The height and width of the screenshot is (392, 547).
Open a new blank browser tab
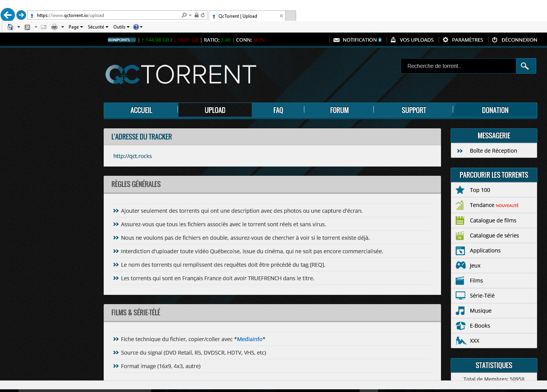tap(291, 16)
